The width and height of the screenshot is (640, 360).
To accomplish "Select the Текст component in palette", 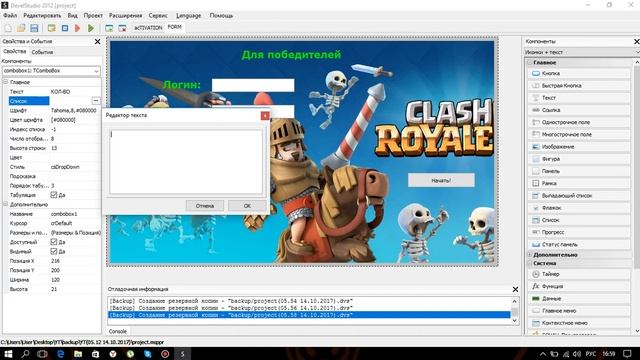I will (x=580, y=98).
